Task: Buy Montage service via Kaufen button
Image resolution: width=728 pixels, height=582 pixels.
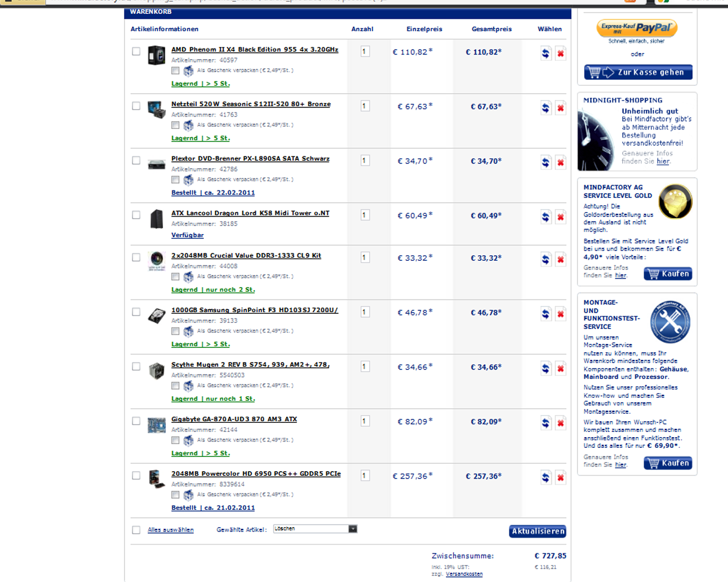Action: [668, 463]
